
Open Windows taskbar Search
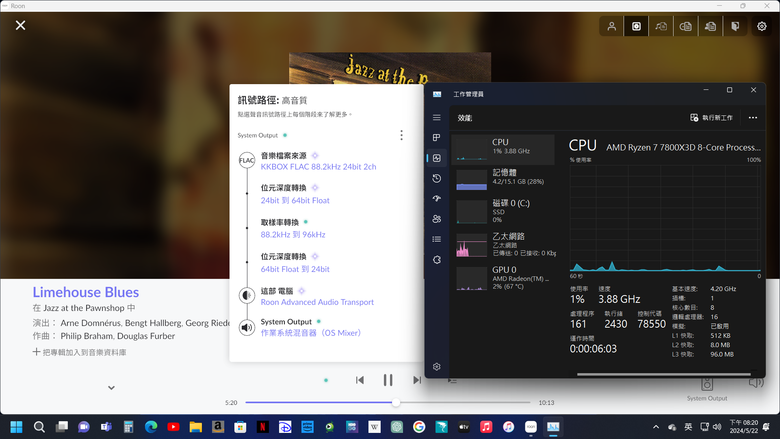(x=39, y=427)
